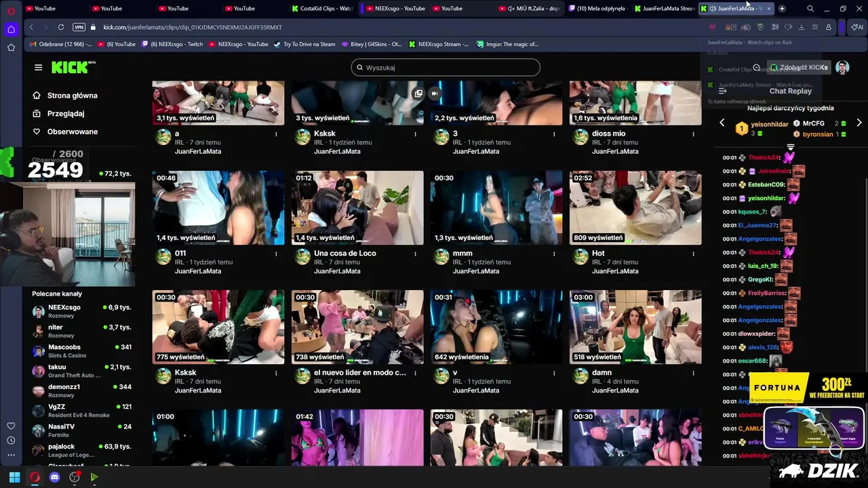Open options menu for Hot clip
This screenshot has height=488, width=868.
[x=693, y=253]
